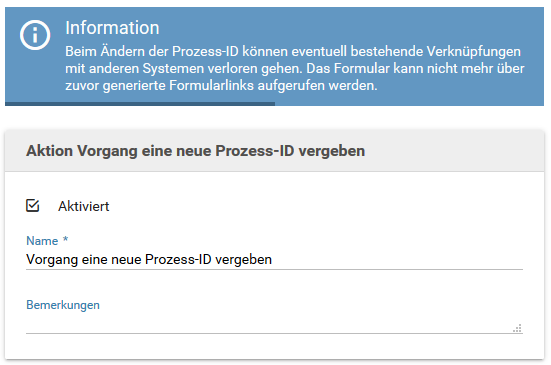
Task: Click the circled info icon in the banner
Action: click(x=35, y=35)
